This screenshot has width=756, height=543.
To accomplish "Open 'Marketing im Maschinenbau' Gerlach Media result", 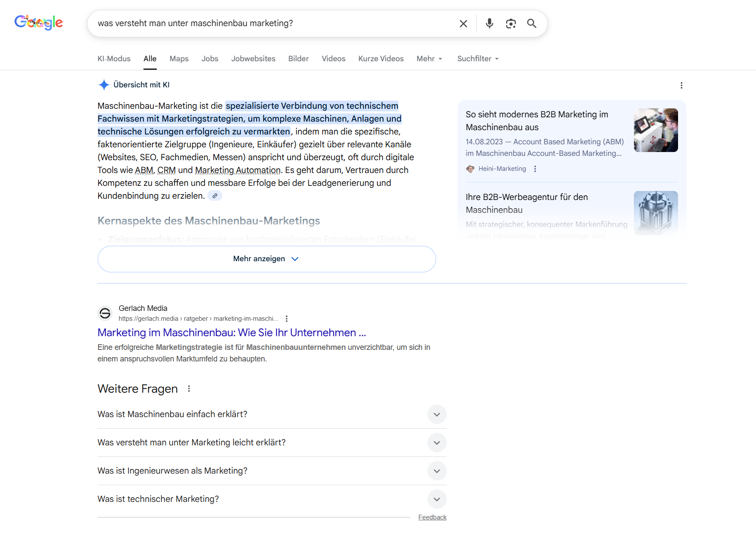I will point(231,333).
